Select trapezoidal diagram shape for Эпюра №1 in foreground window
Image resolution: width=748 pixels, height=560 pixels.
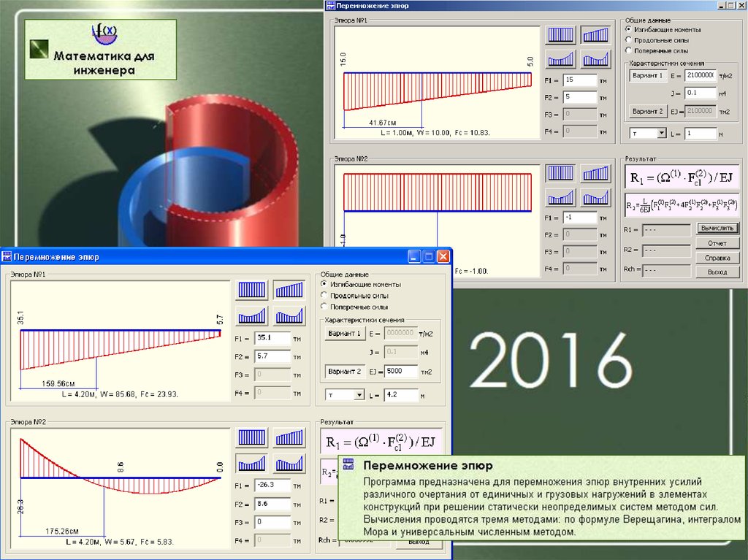pos(289,290)
